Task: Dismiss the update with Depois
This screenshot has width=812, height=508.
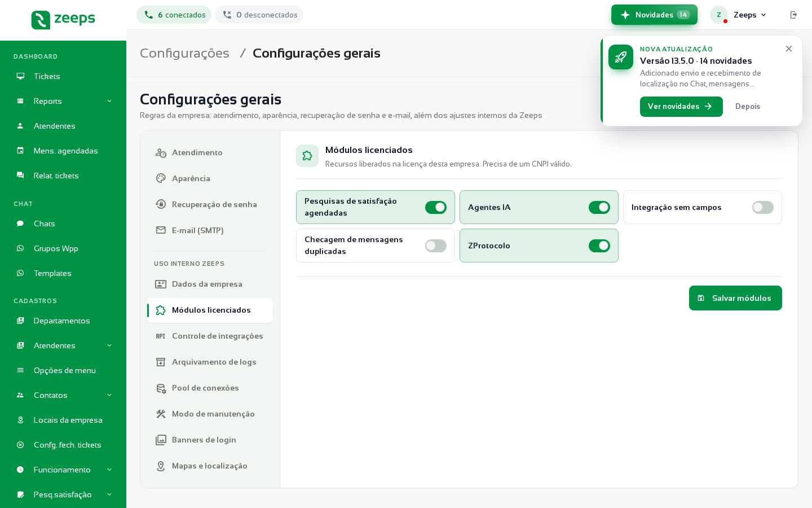Action: (x=748, y=107)
